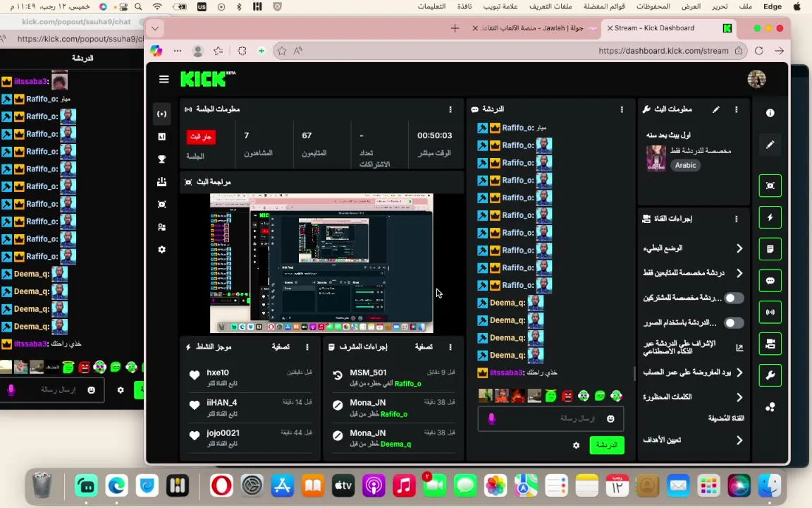The height and width of the screenshot is (508, 812).
Task: Open the Opera browser from the Dock
Action: (x=221, y=486)
